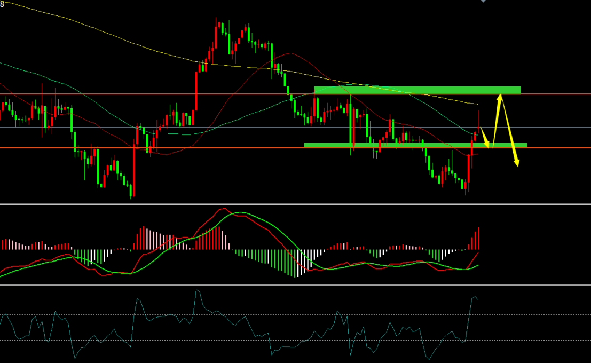The image size is (591, 364).
Task: Select the lower dashed level line in RSI pane
Action: 296,341
